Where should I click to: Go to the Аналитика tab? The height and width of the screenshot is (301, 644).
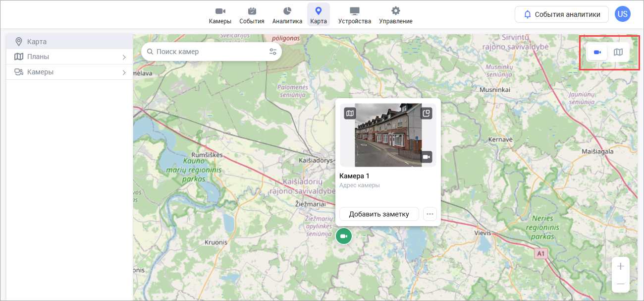pos(287,15)
